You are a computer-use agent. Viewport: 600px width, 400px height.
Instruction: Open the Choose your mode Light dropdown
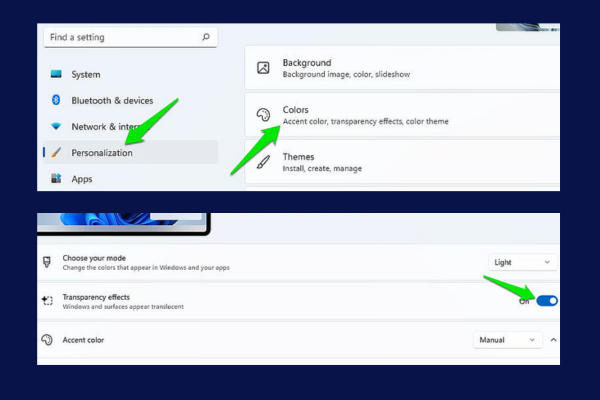click(522, 262)
